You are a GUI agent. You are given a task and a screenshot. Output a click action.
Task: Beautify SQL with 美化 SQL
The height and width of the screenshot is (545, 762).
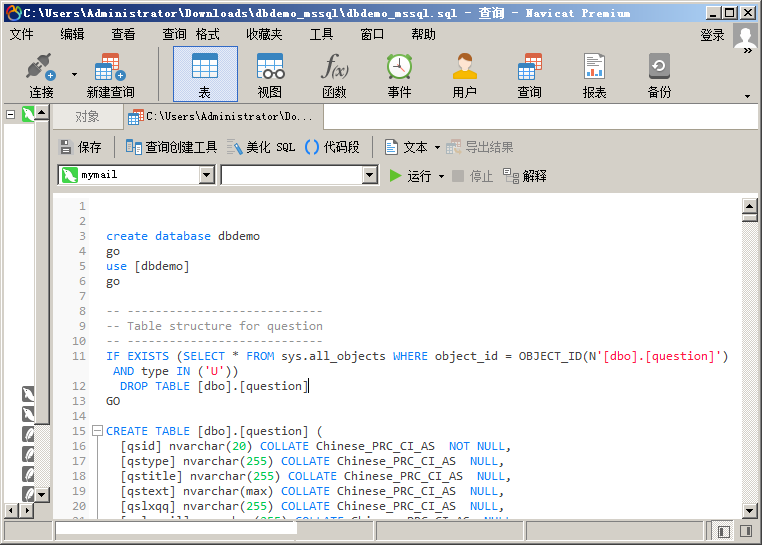click(x=260, y=147)
